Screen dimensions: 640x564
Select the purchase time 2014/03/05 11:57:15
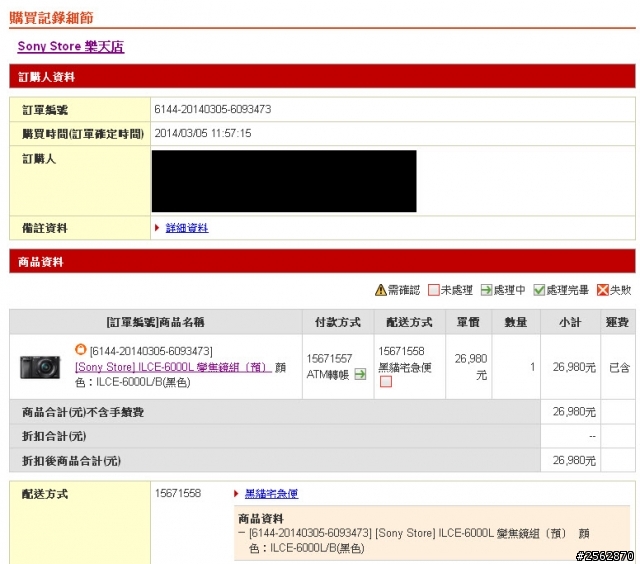point(203,133)
